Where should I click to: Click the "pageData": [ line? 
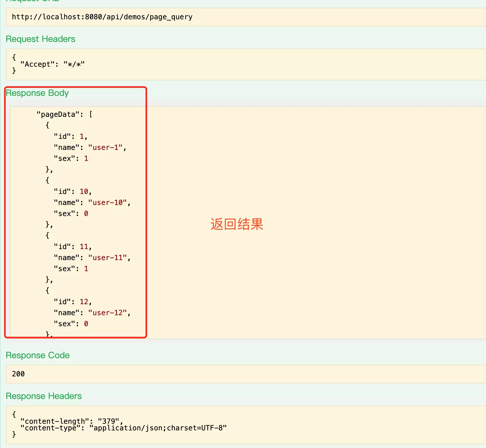point(65,114)
